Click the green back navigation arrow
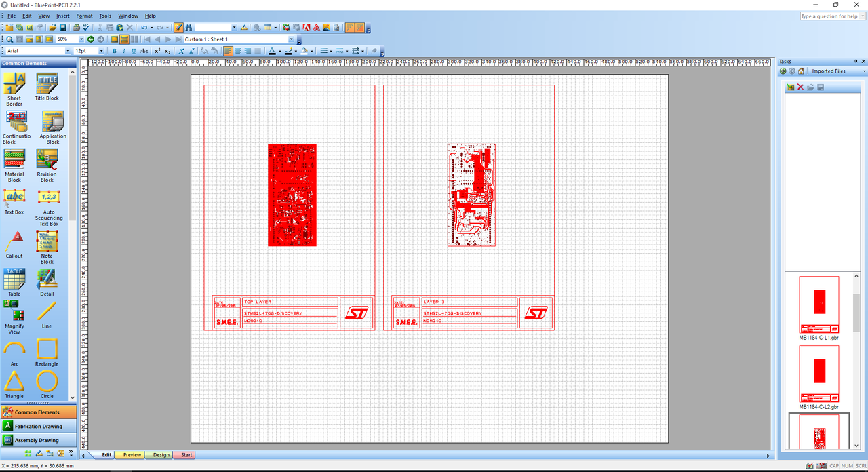868x472 pixels. point(90,39)
